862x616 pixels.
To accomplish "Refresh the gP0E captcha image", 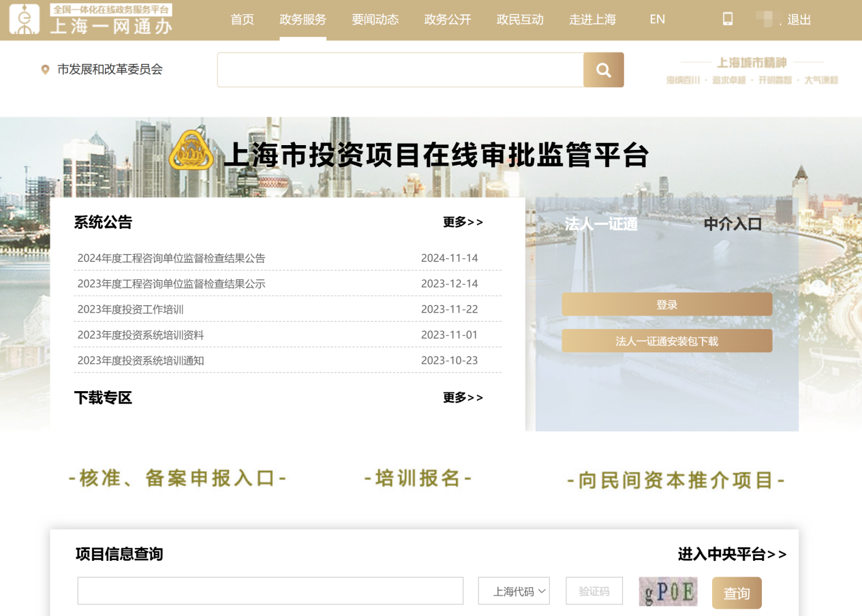I will tap(668, 591).
